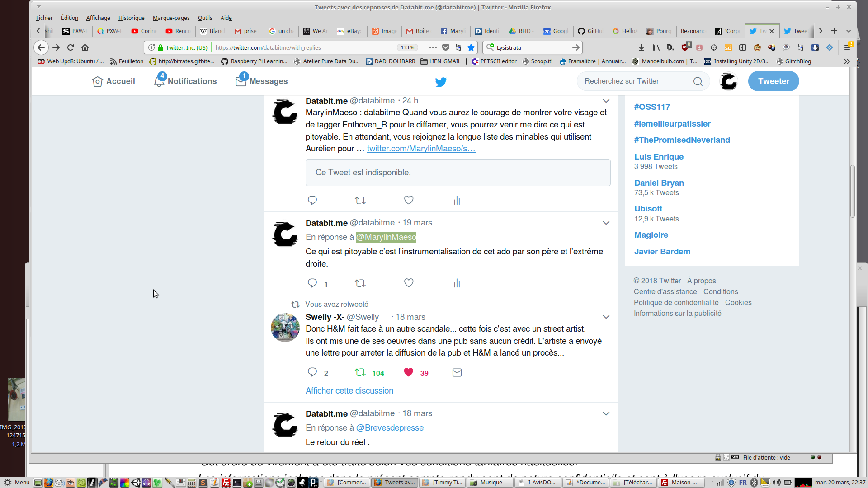Screen dimensions: 868x488
Task: Toggle retweet on the H&M scandale tweet
Action: pyautogui.click(x=360, y=372)
